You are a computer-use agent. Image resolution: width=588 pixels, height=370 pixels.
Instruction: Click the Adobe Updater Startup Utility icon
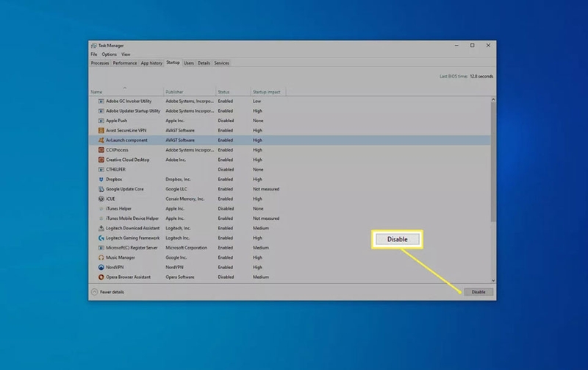point(101,110)
